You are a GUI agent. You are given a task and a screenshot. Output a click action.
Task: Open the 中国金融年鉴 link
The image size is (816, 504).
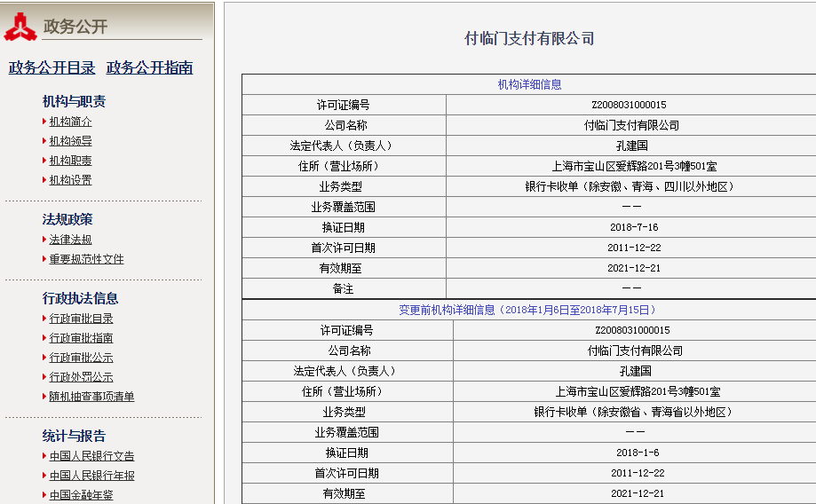point(81,495)
